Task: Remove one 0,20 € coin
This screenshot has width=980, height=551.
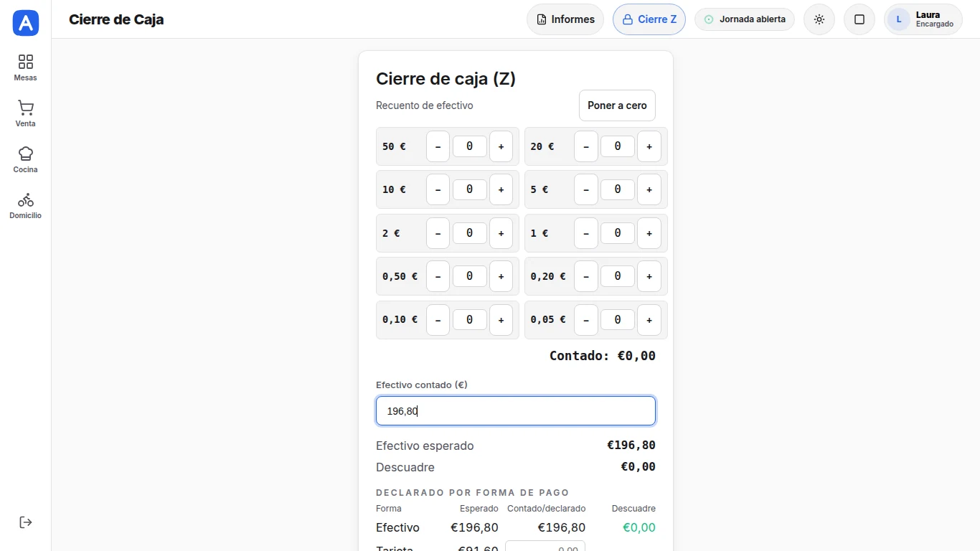Action: 586,276
